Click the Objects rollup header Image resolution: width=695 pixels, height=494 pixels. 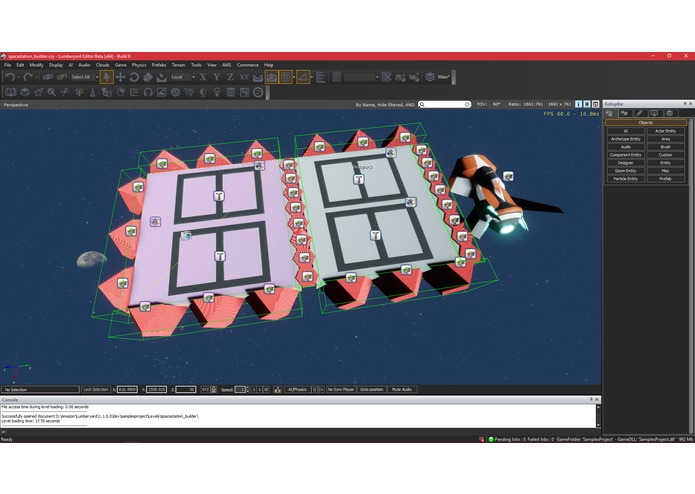coord(645,122)
